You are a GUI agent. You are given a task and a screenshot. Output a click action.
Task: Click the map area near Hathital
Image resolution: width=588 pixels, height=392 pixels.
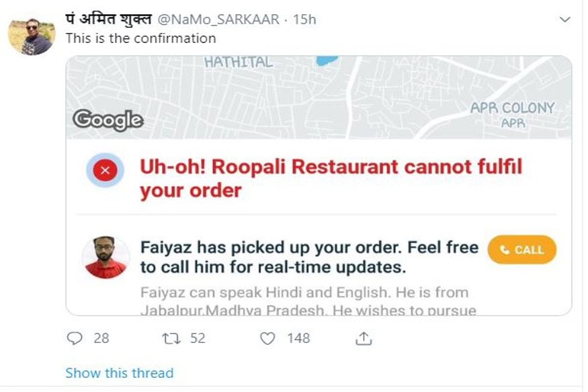(239, 63)
